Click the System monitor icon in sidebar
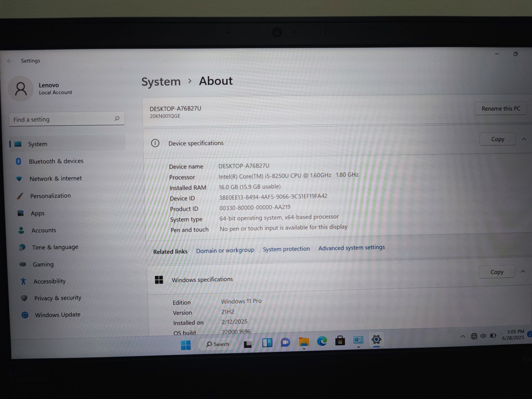This screenshot has width=532, height=399. point(18,144)
